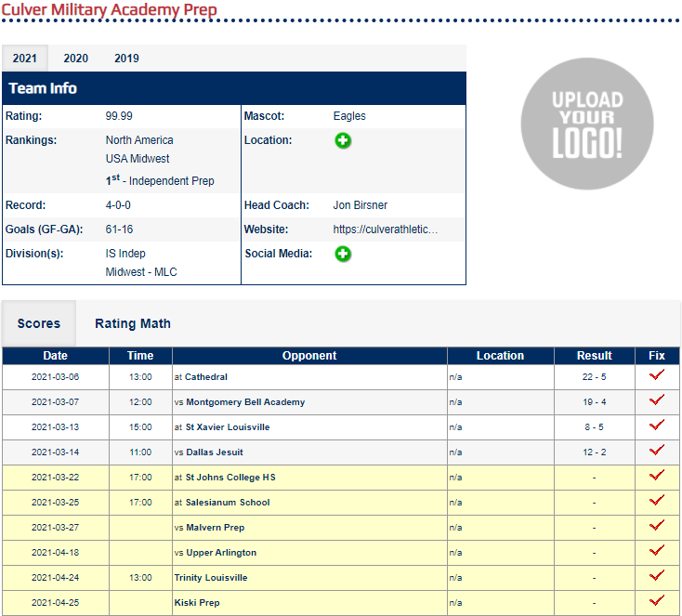The image size is (682, 616).
Task: Select the 8 - 5 result
Action: (x=594, y=426)
